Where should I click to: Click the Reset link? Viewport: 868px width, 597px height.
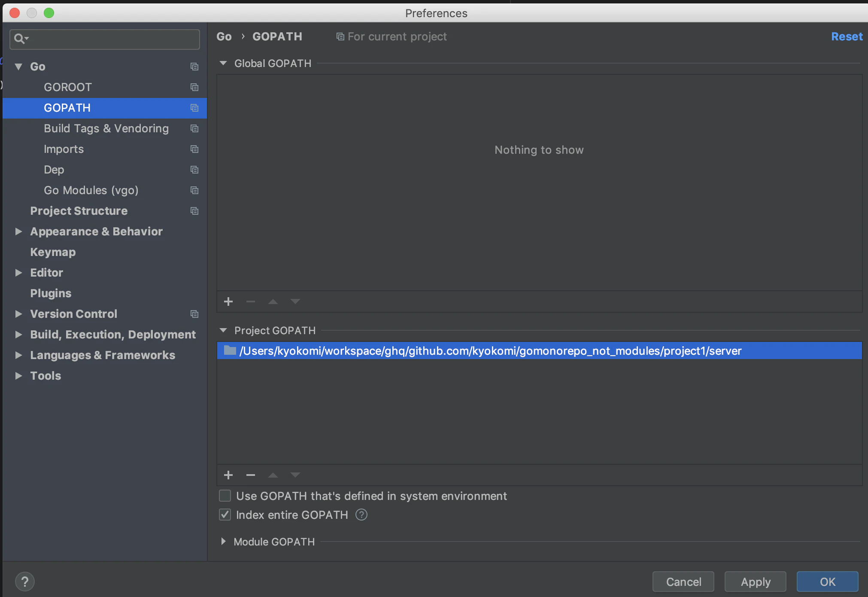coord(847,37)
